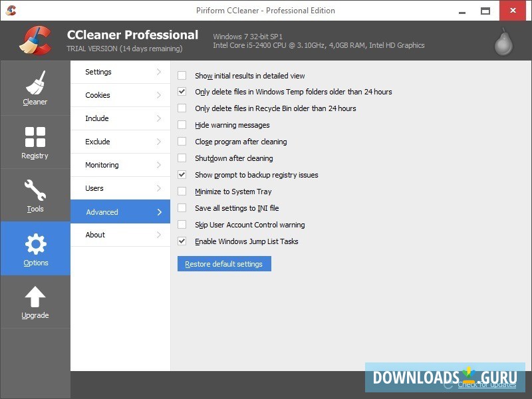Screen dimensions: 532x399
Task: Check Save all settings to INI file
Action: pyautogui.click(x=182, y=208)
